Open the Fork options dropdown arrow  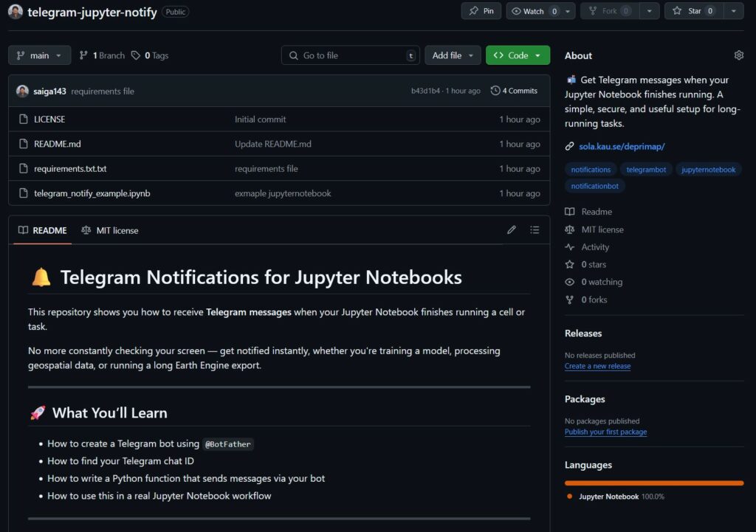click(650, 11)
